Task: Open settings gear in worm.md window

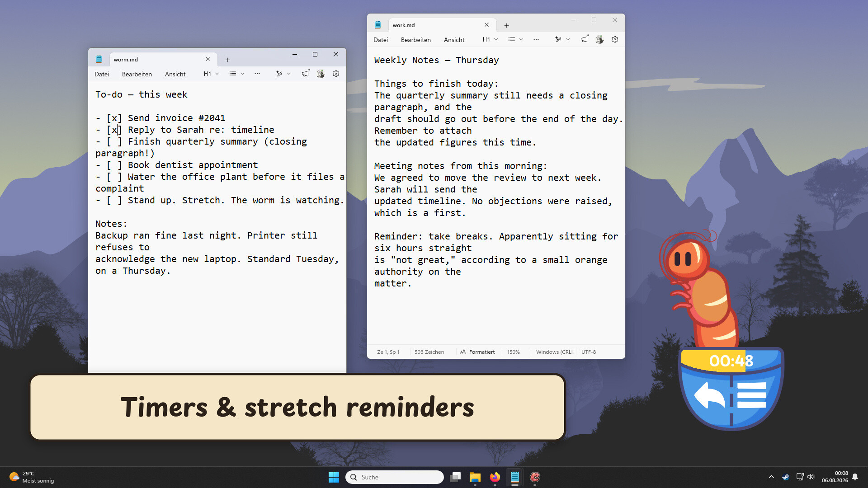Action: [x=336, y=74]
